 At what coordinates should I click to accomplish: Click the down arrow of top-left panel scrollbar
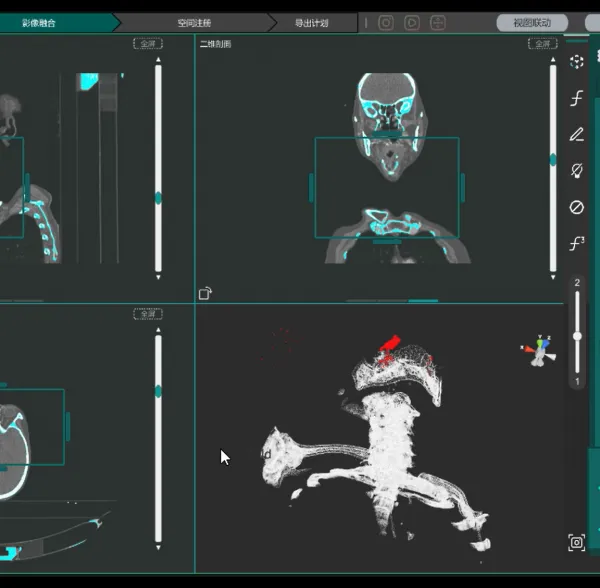pos(158,277)
